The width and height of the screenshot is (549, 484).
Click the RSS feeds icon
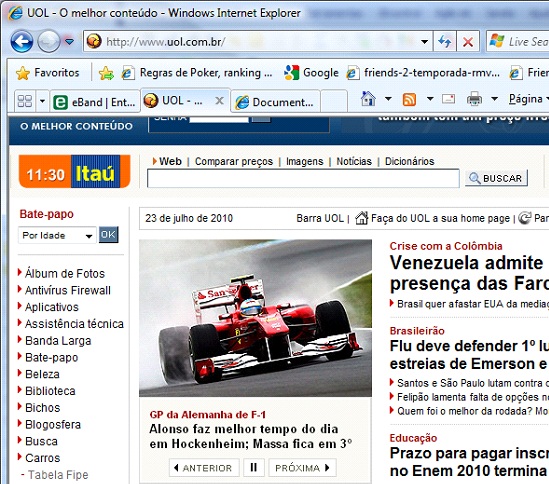409,99
